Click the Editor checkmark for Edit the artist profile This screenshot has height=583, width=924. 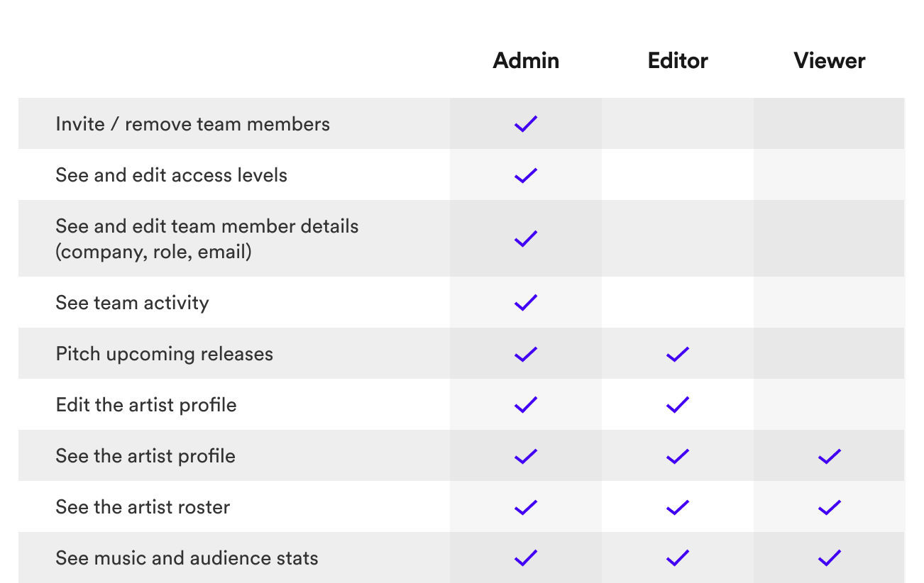678,405
